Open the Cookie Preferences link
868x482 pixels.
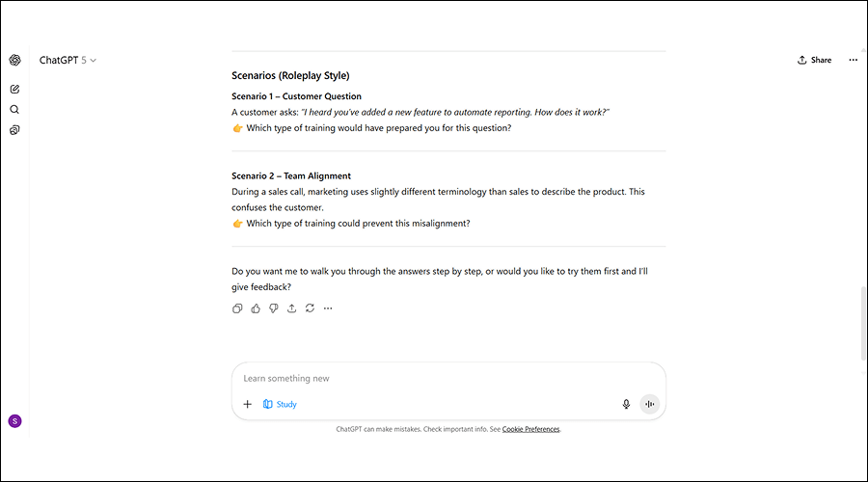tap(530, 429)
